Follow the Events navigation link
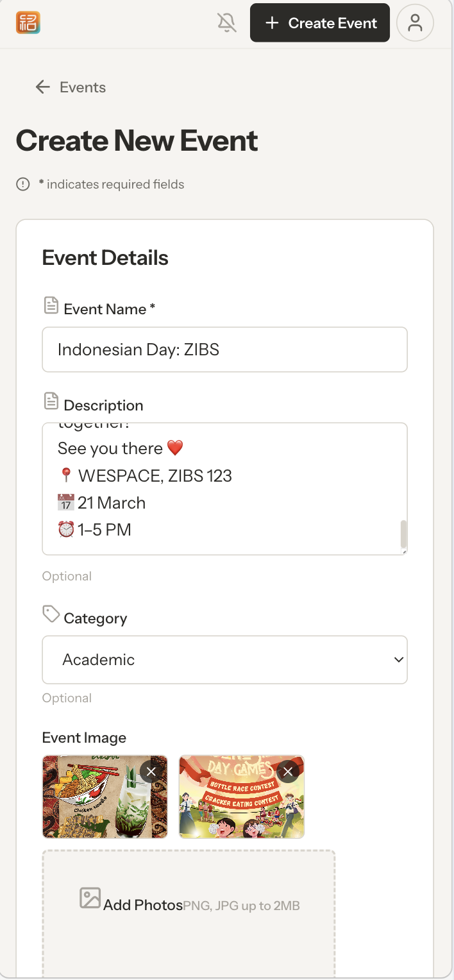 pos(82,87)
